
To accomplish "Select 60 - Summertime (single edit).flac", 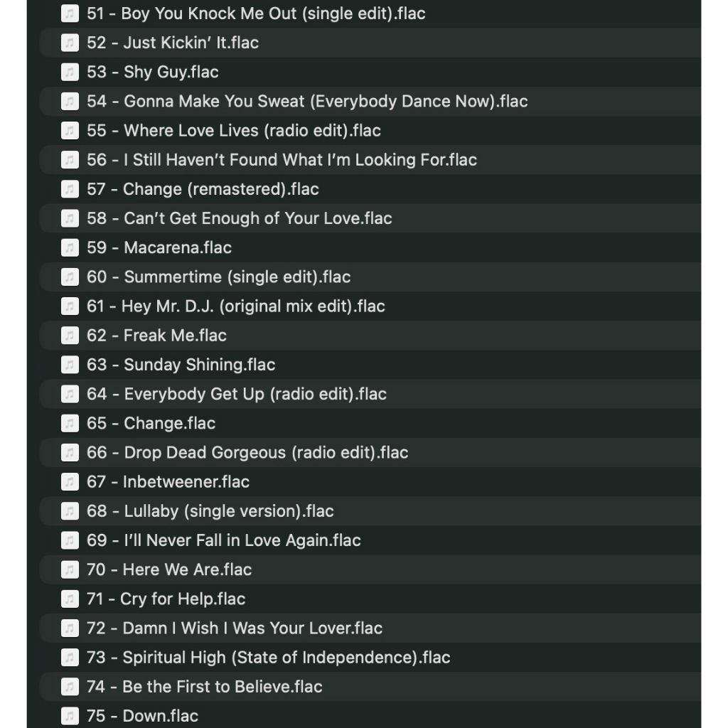I will coord(370,277).
